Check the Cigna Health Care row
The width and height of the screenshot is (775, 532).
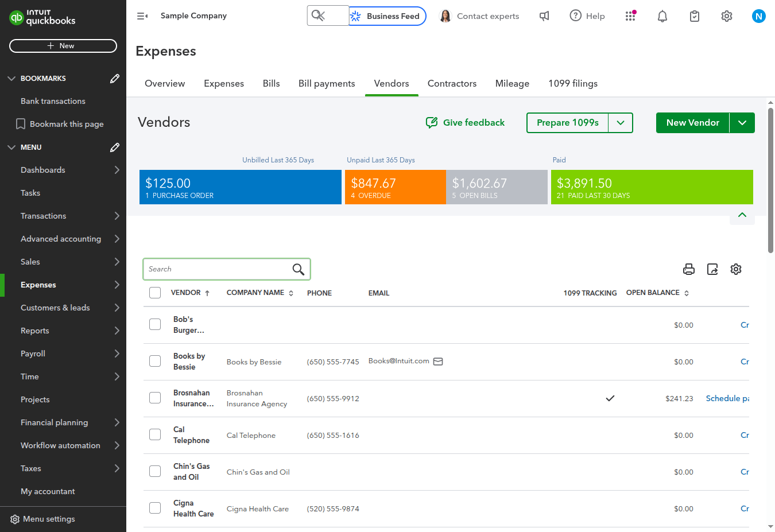tap(155, 508)
